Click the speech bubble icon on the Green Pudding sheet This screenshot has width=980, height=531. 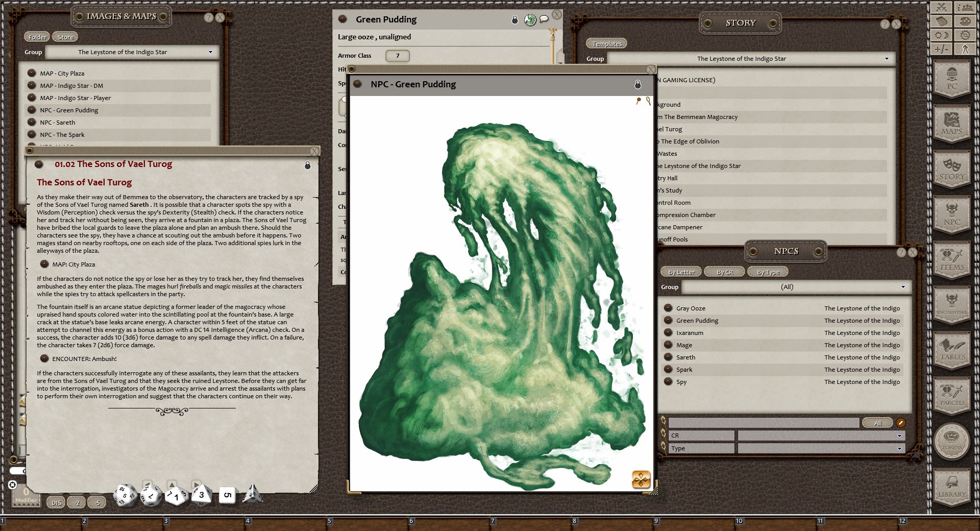[x=544, y=18]
